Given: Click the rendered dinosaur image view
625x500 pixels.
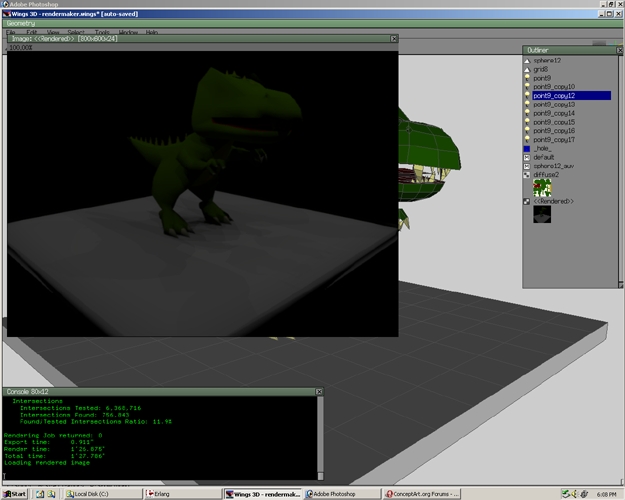Looking at the screenshot, I should 202,194.
